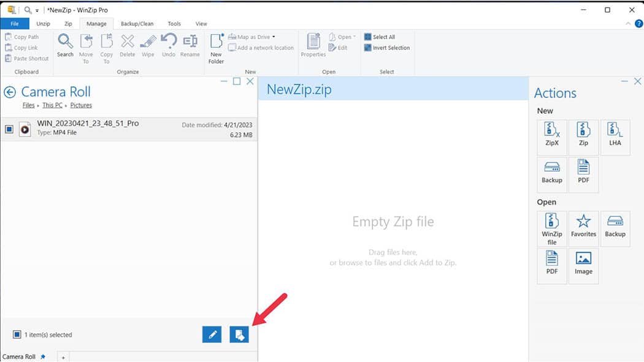Click Paste Shortcut in Clipboard group
The width and height of the screenshot is (644, 362).
[27, 59]
